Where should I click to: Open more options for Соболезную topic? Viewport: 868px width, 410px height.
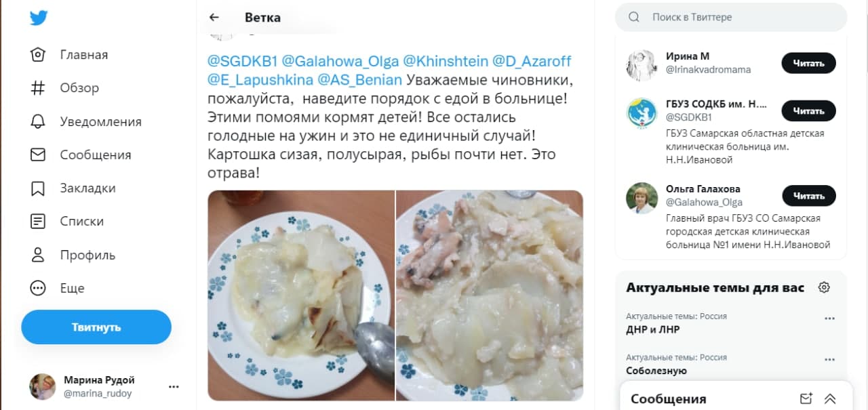(x=829, y=359)
